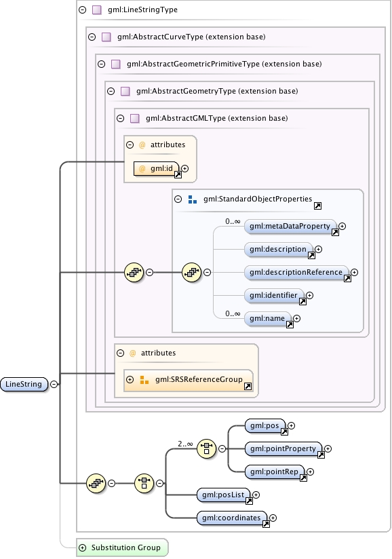Follow the reference arrow on gml:posList

point(249,501)
